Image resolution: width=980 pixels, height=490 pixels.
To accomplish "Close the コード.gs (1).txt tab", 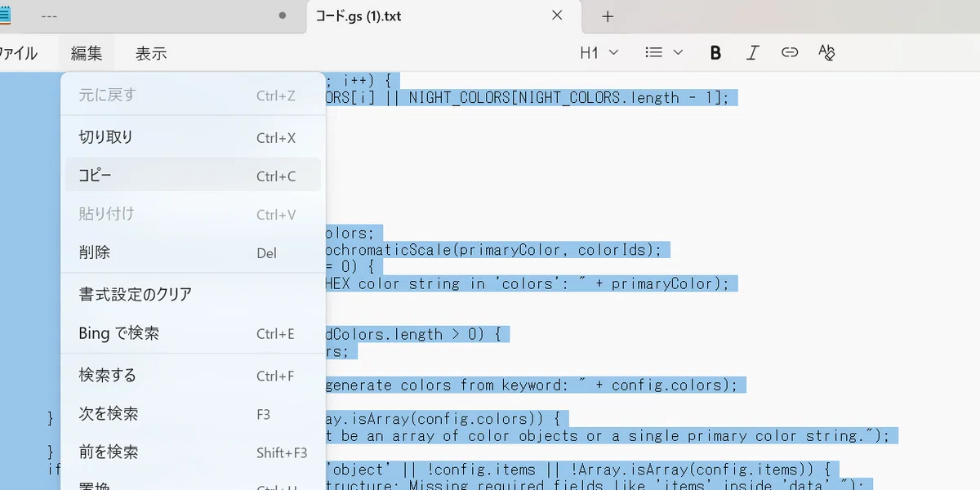I will tap(558, 16).
